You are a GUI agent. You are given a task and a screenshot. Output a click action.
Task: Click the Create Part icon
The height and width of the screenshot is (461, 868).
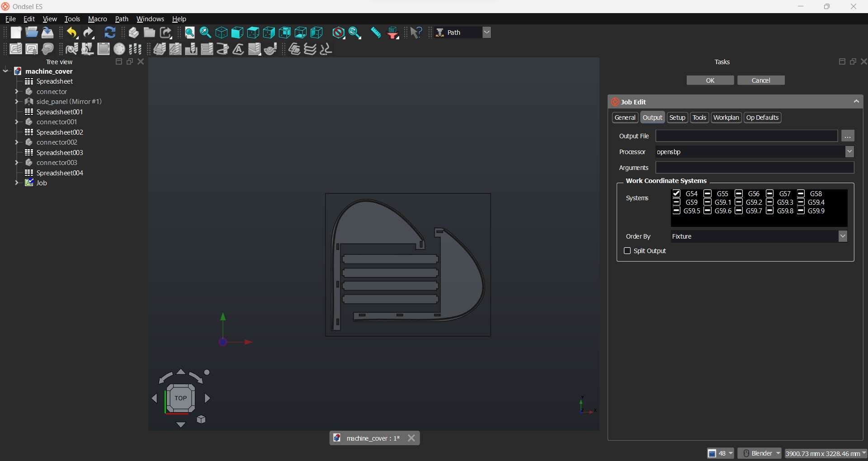coord(134,33)
